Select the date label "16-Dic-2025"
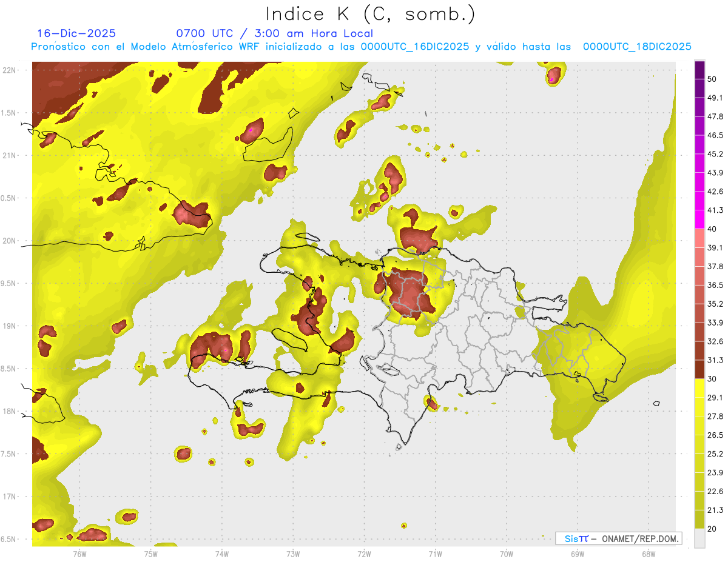This screenshot has width=728, height=562. [x=76, y=33]
